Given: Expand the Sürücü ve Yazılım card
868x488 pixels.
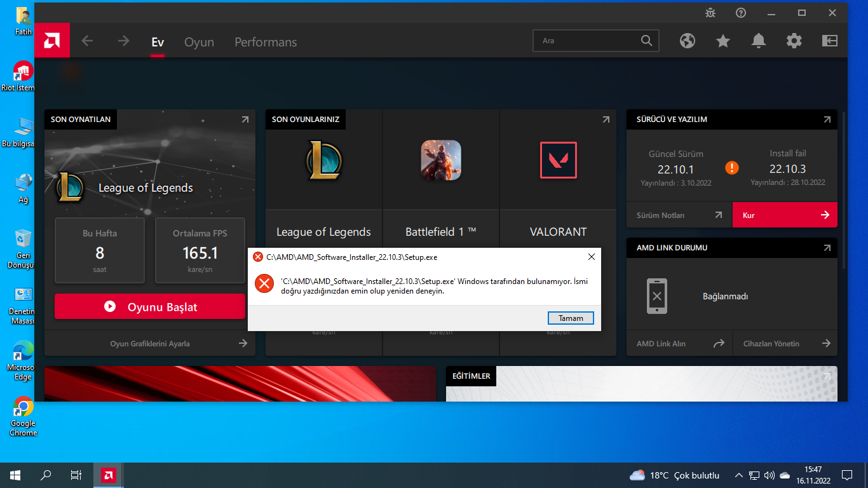Looking at the screenshot, I should 827,119.
